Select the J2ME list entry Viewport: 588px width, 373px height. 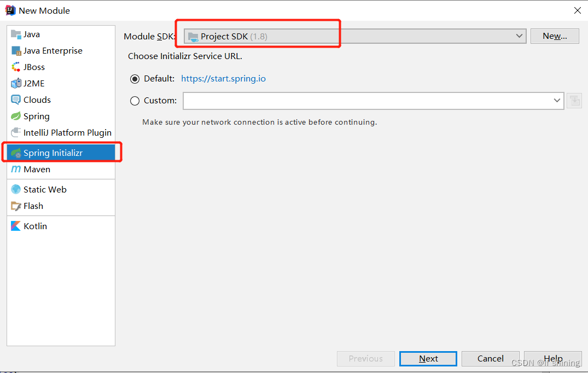tap(61, 83)
